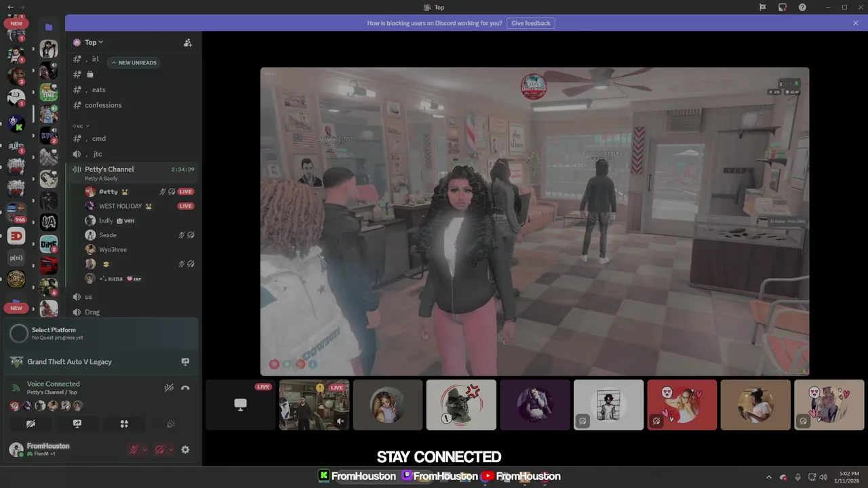Select the purple background participant tile
The width and height of the screenshot is (868, 488).
(535, 405)
